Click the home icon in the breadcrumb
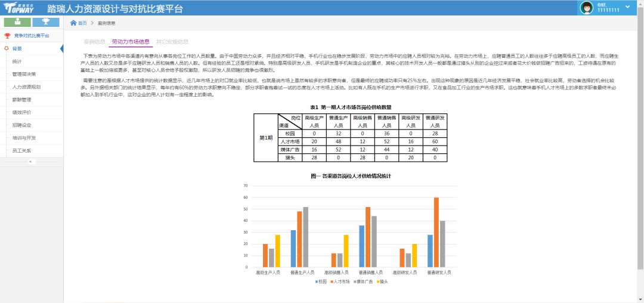Screen dimensions: 644x303 (73, 23)
